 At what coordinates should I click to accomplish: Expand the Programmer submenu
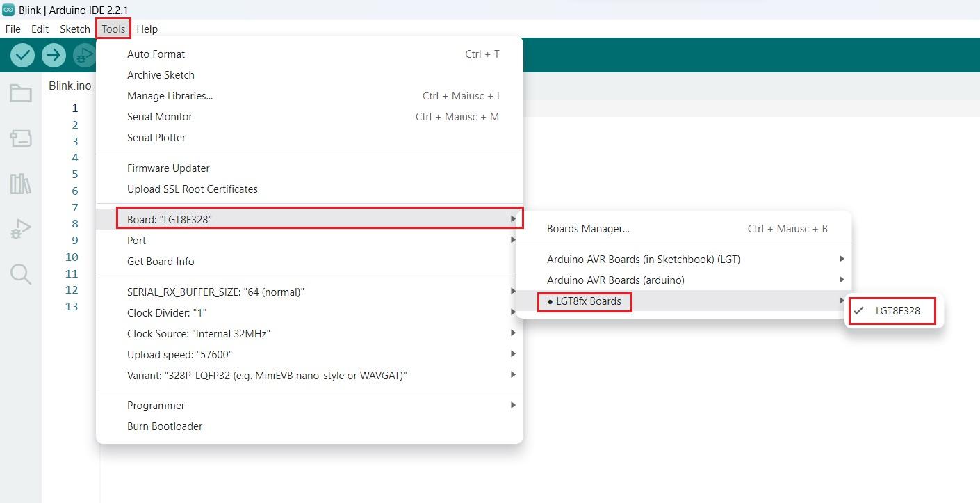309,406
